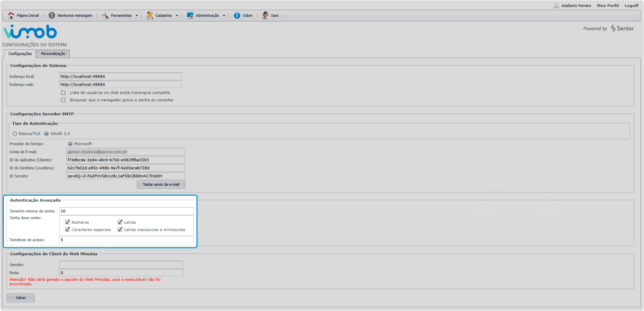This screenshot has width=644, height=311.
Task: Expand the Administração dropdown arrow
Action: point(224,16)
